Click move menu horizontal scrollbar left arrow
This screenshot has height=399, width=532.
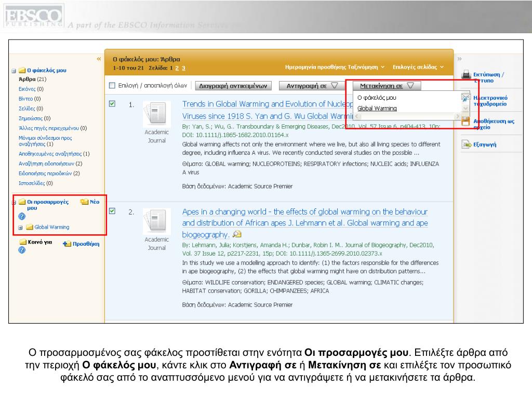click(356, 116)
